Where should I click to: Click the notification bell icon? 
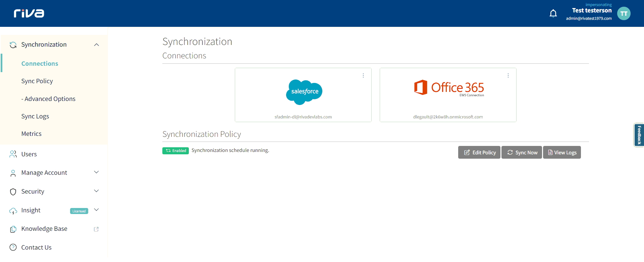tap(553, 13)
